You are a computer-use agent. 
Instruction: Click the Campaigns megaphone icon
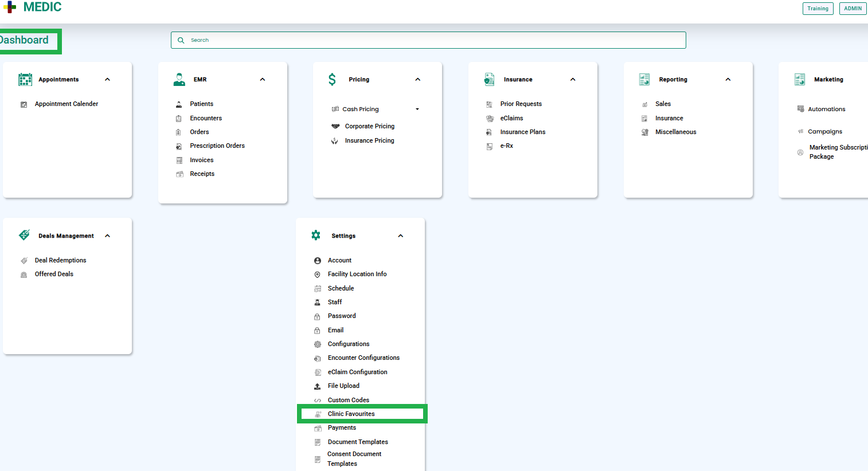click(x=801, y=132)
